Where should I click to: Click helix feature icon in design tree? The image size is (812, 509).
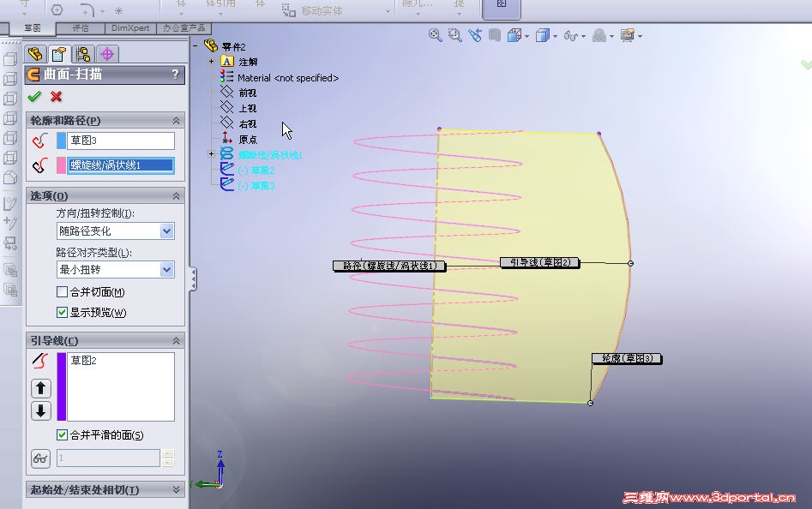227,153
